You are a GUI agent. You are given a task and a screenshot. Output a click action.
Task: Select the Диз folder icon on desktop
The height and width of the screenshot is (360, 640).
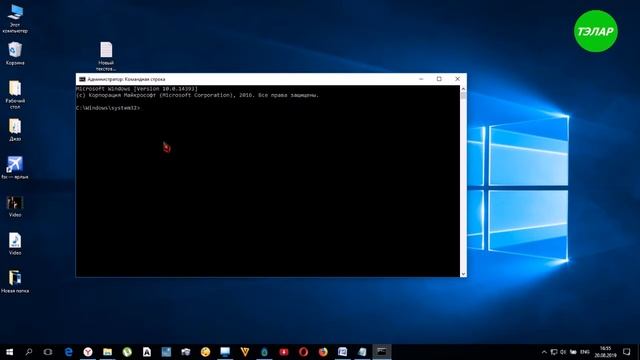point(15,130)
